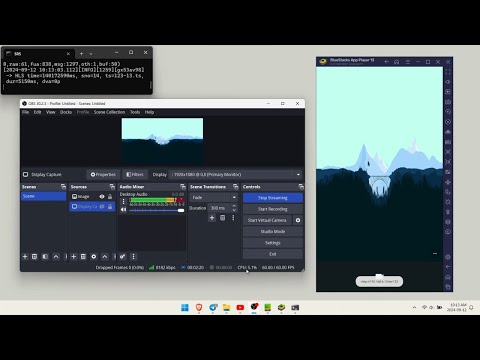Remove selected scene with Scenes trash icon
The height and width of the screenshot is (360, 480).
click(34, 256)
